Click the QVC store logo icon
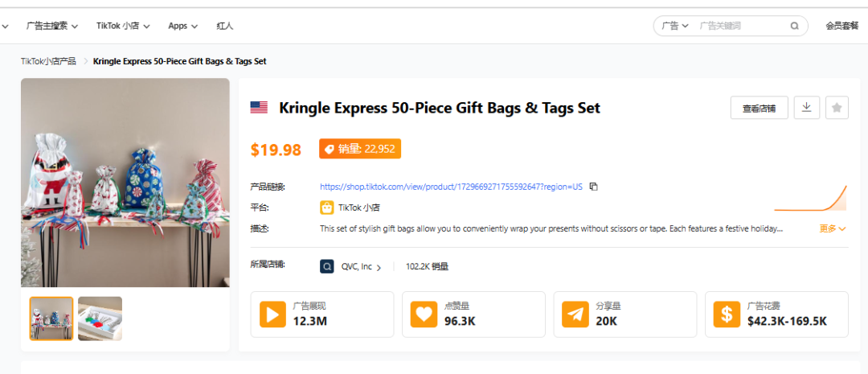The image size is (868, 374). click(x=327, y=266)
